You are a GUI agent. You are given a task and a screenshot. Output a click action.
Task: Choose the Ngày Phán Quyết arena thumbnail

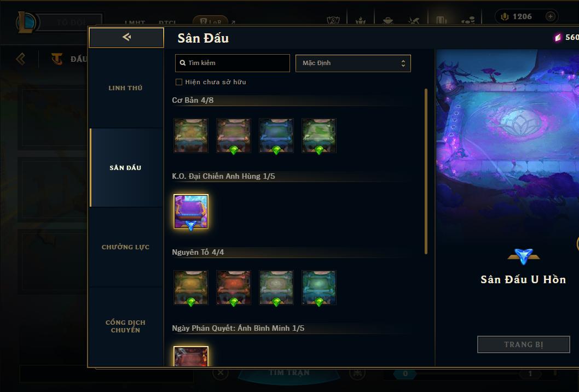coord(191,356)
